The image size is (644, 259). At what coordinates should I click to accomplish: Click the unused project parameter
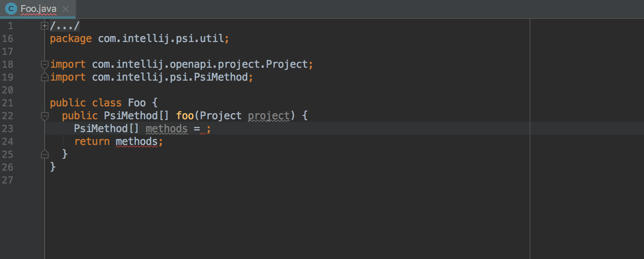(x=269, y=116)
